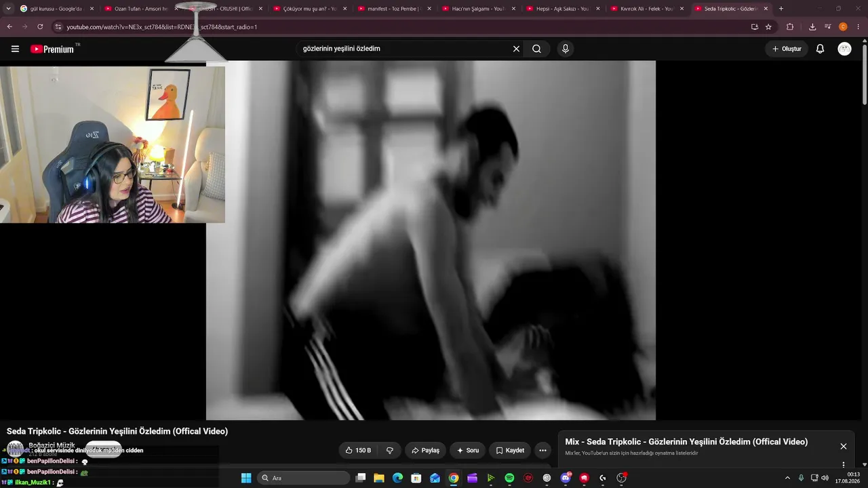Clear the YouTube search query
Image resolution: width=868 pixels, height=488 pixels.
pos(516,49)
